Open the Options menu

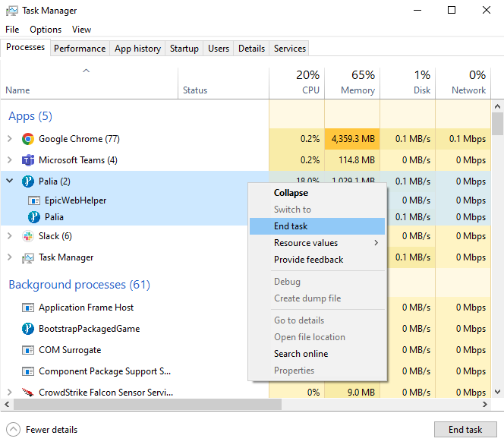click(46, 30)
